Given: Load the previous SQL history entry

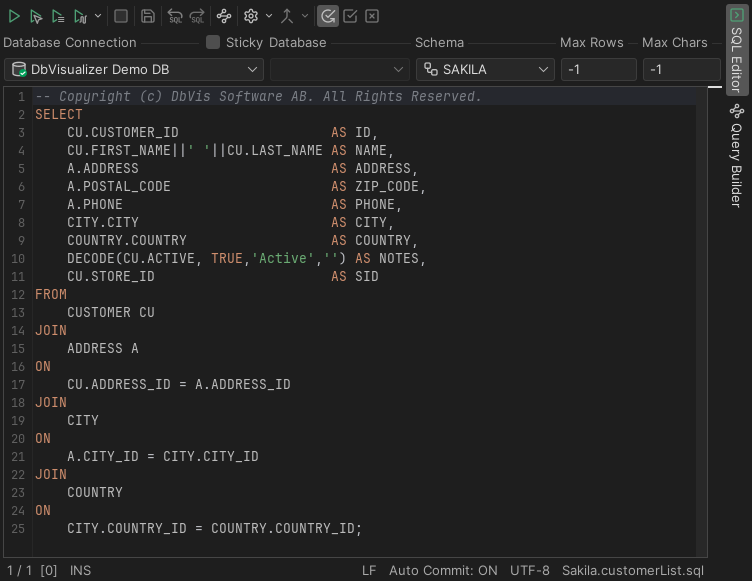Looking at the screenshot, I should click(175, 16).
